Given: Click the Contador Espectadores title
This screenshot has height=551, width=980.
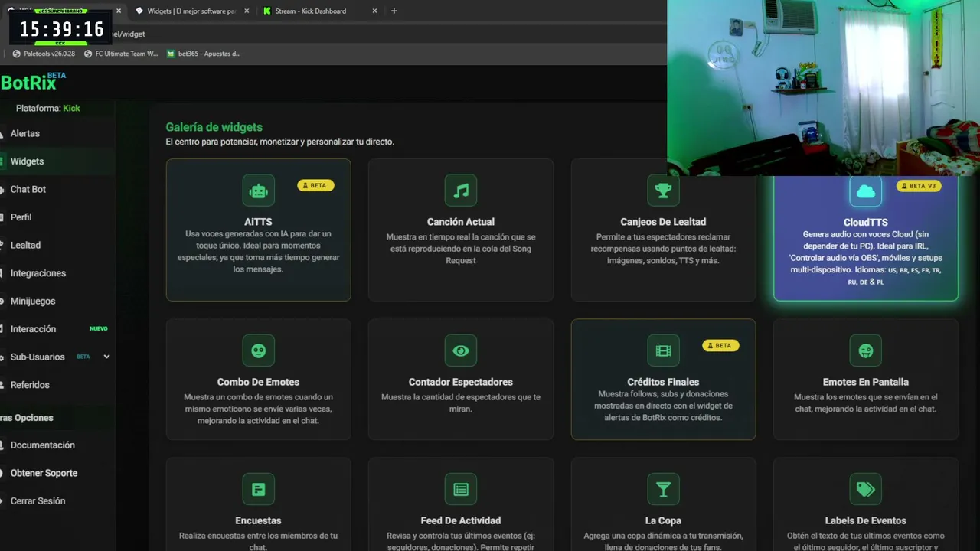Looking at the screenshot, I should [x=461, y=382].
